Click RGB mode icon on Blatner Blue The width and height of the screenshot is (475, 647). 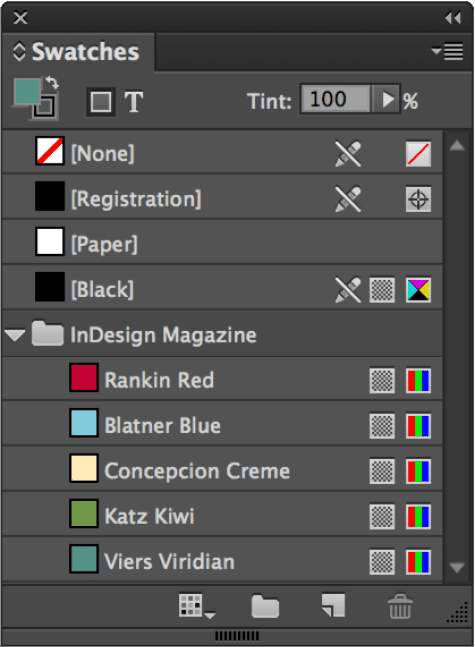[418, 426]
